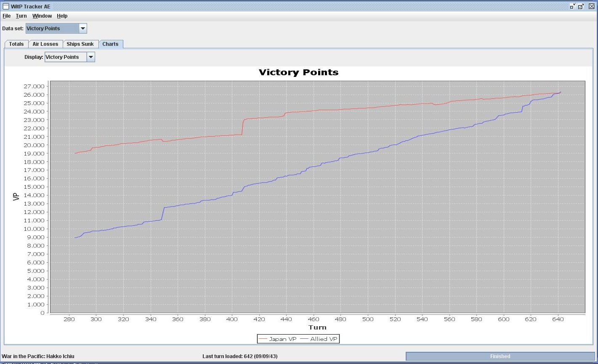The height and width of the screenshot is (364, 598).
Task: Click the WitP Tracker window system icon
Action: (x=6, y=6)
